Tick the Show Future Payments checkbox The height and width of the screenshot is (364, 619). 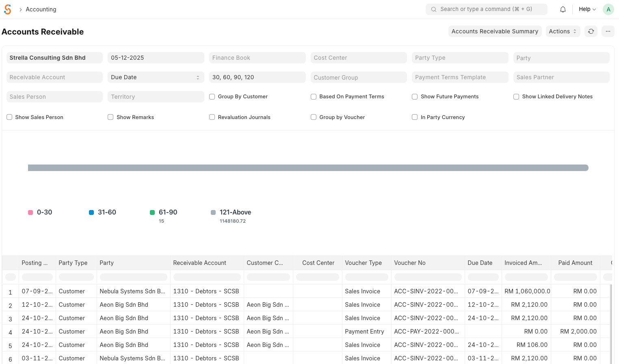pyautogui.click(x=415, y=97)
